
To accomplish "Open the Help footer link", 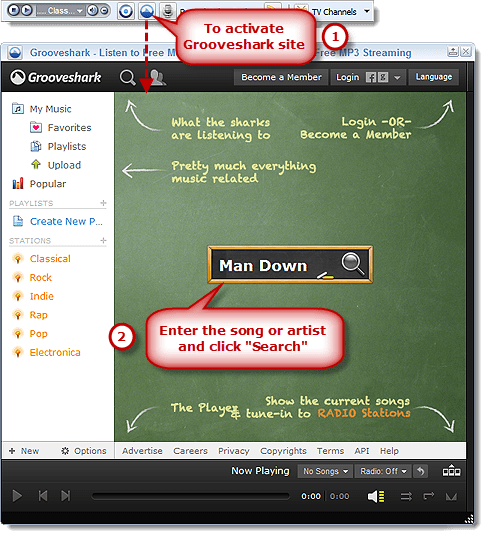I will pyautogui.click(x=389, y=451).
